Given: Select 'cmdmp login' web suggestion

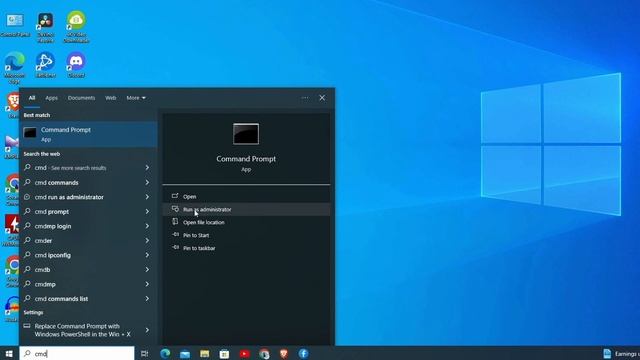Looking at the screenshot, I should (x=88, y=226).
